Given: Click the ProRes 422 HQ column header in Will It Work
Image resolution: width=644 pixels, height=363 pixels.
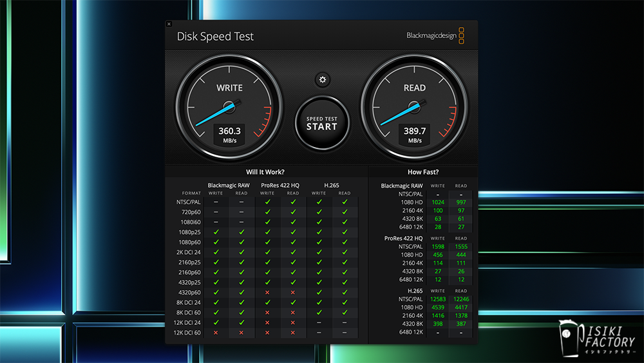Looking at the screenshot, I should 280,186.
